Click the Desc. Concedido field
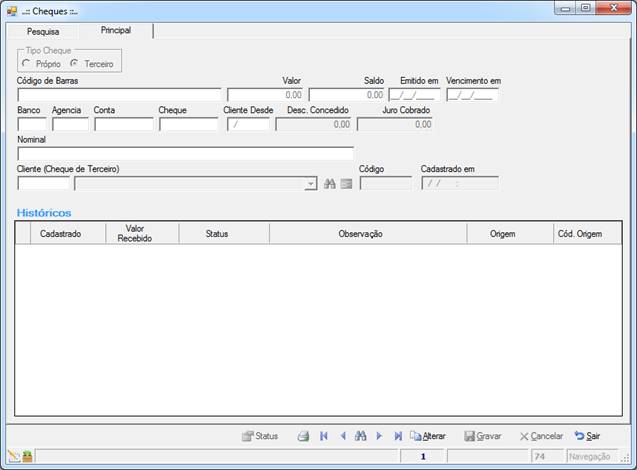637x470 pixels. click(x=313, y=124)
